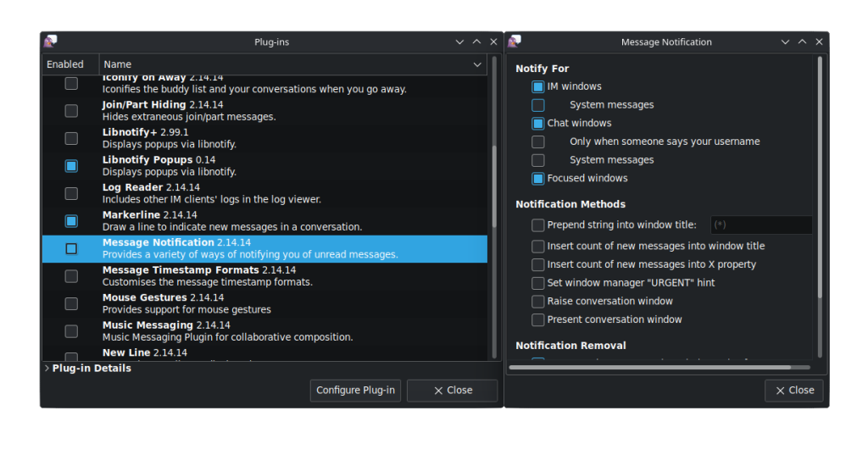The image size is (868, 455).
Task: Enable the Libnotify+ plug-in checkbox
Action: (x=71, y=138)
